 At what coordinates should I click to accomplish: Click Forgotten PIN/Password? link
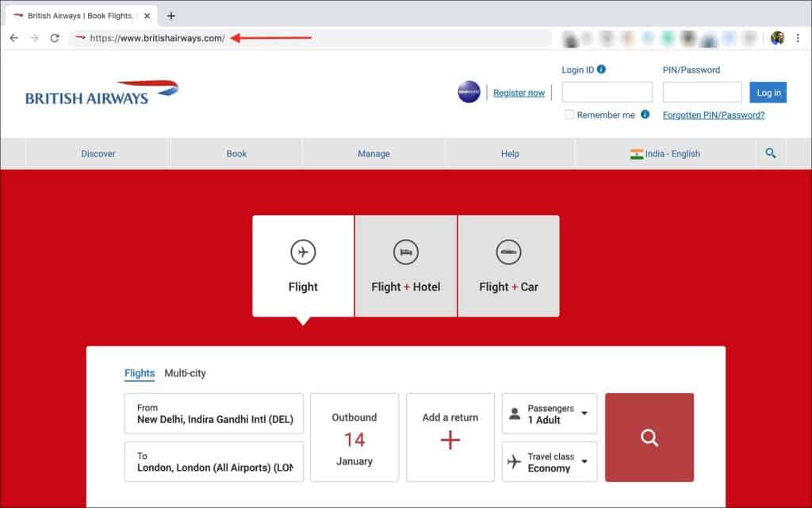point(714,115)
